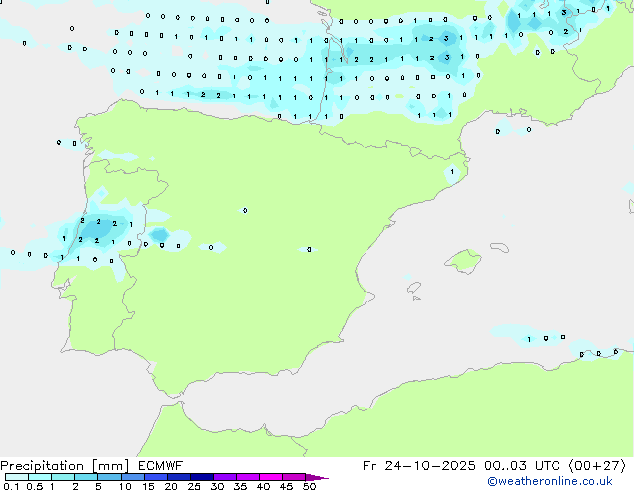Click the ECMWF model label
Viewport: 634px width, 490px height.
click(160, 466)
